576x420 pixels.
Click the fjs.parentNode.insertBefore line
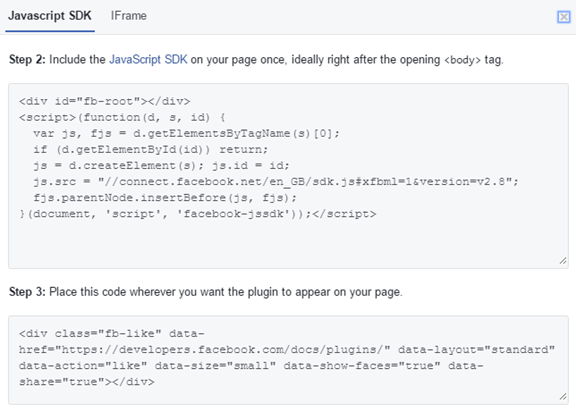(165, 198)
